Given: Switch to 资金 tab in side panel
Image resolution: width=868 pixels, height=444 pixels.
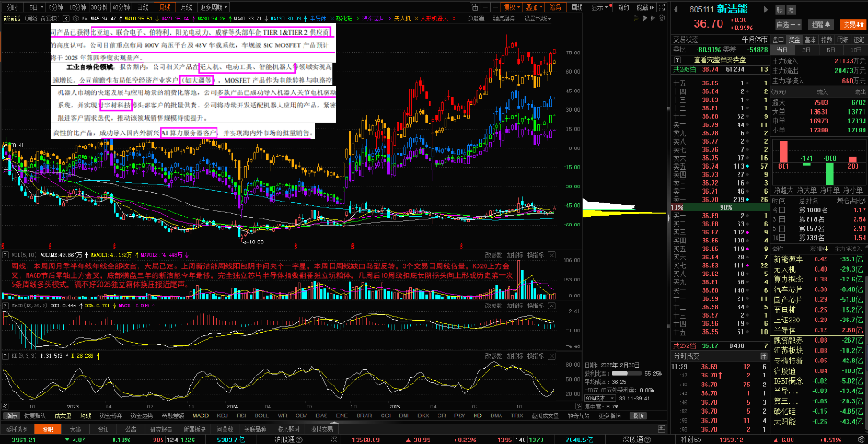Looking at the screenshot, I should [x=793, y=39].
